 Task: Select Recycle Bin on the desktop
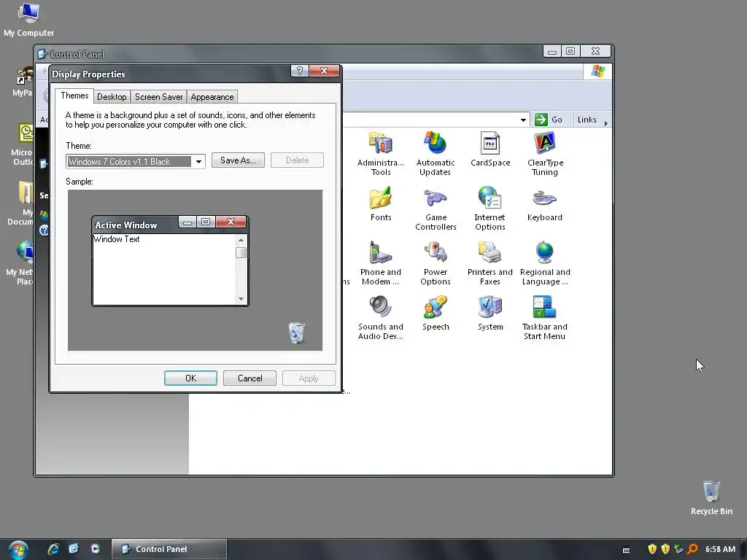711,497
